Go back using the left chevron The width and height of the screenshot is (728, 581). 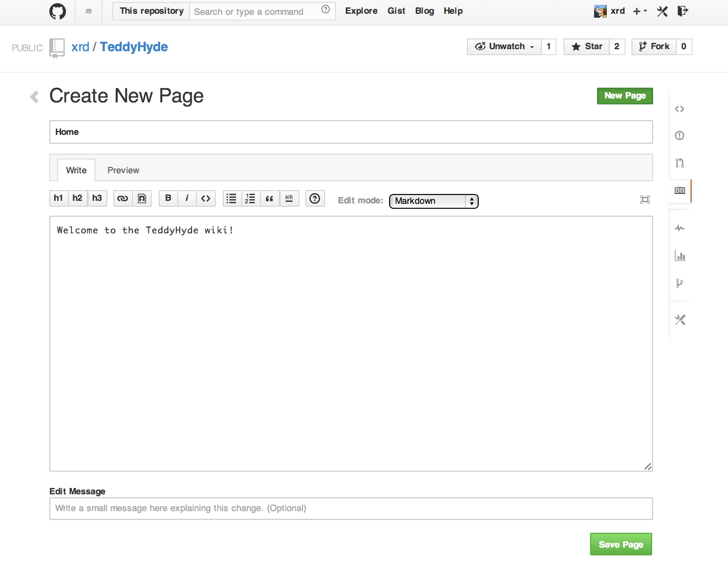[34, 97]
